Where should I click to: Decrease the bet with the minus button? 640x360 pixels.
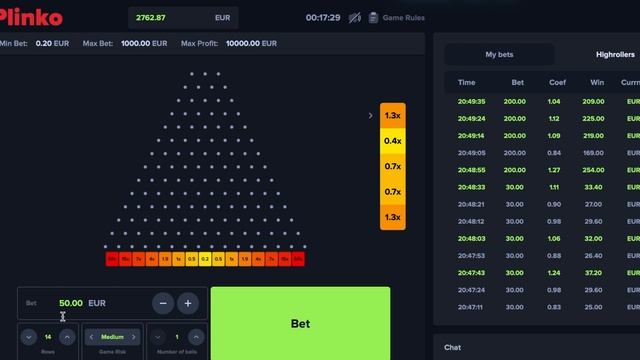pos(163,303)
